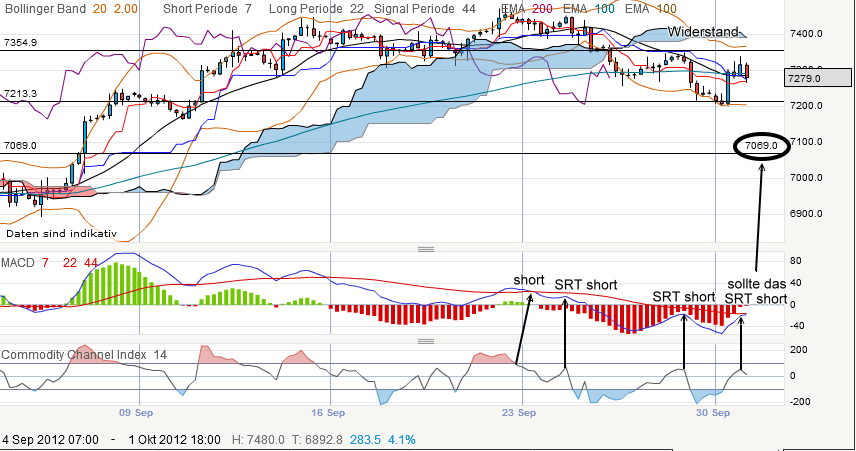Click the orange EMA 100 value

(x=666, y=9)
